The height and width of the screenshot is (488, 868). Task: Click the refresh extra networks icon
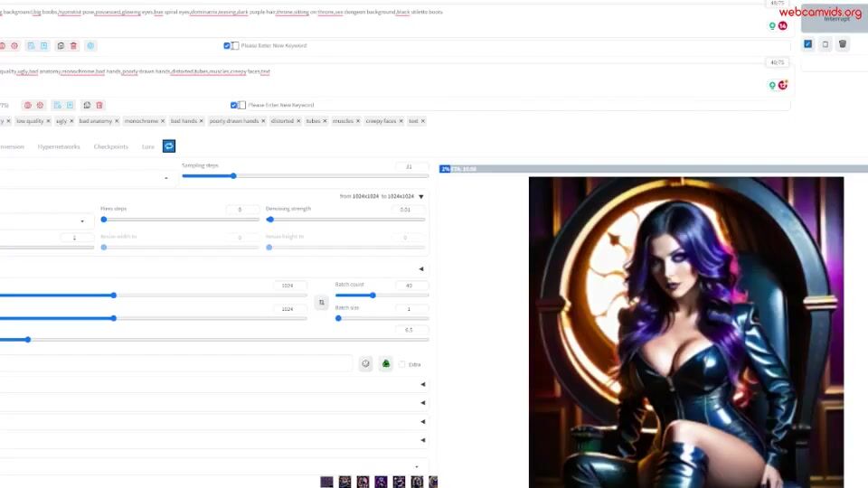169,146
